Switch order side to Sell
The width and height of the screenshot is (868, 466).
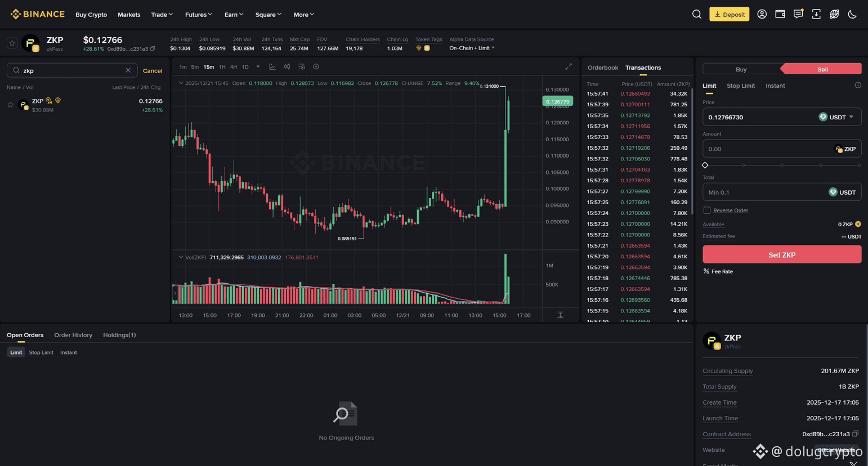pos(822,69)
